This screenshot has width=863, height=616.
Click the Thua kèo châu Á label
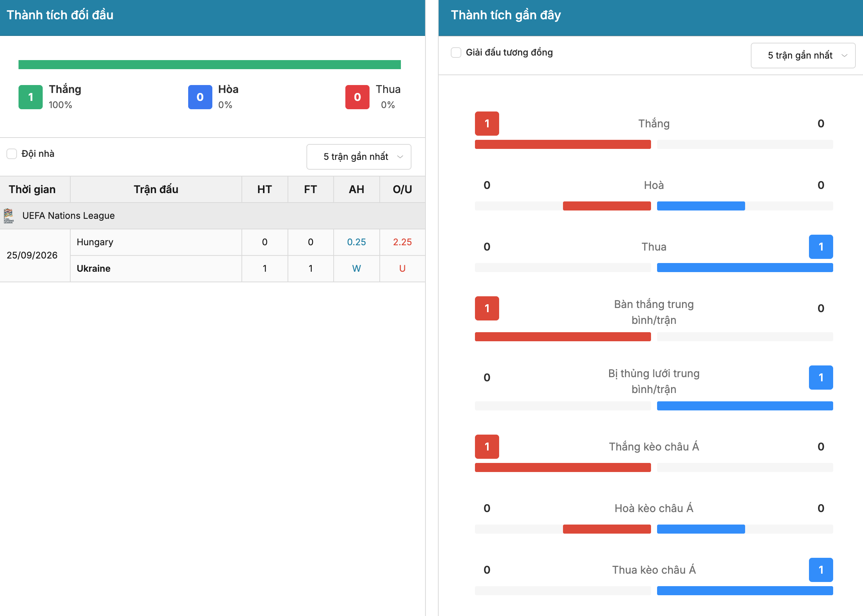click(654, 570)
